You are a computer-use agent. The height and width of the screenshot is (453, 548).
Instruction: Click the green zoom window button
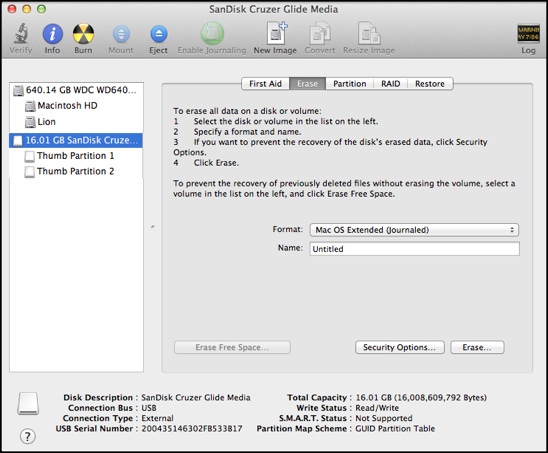tap(42, 9)
